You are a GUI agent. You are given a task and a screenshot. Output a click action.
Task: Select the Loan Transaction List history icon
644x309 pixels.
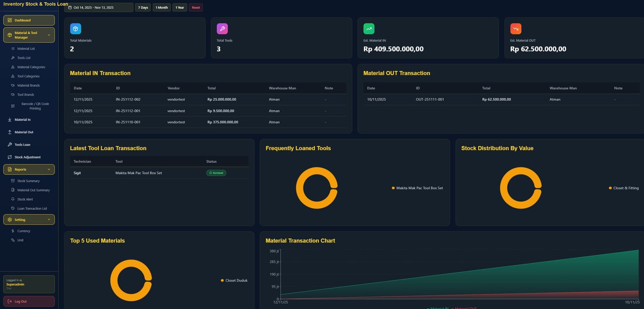click(13, 208)
